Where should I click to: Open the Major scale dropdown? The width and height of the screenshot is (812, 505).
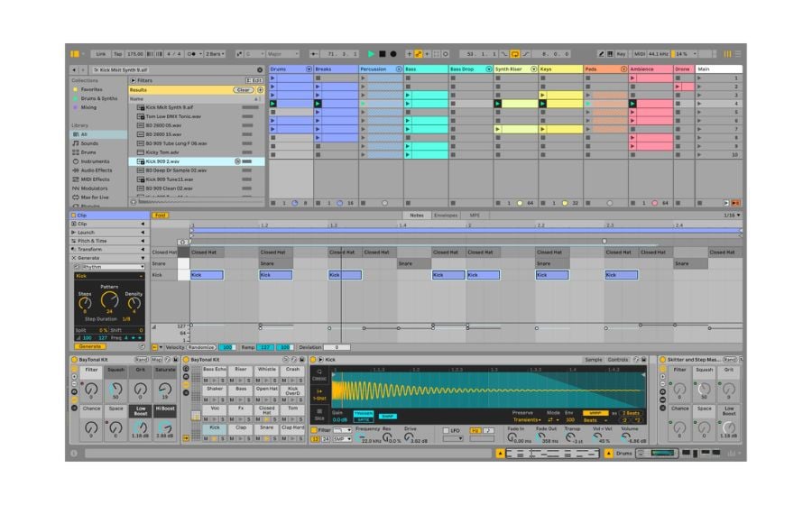pos(282,54)
